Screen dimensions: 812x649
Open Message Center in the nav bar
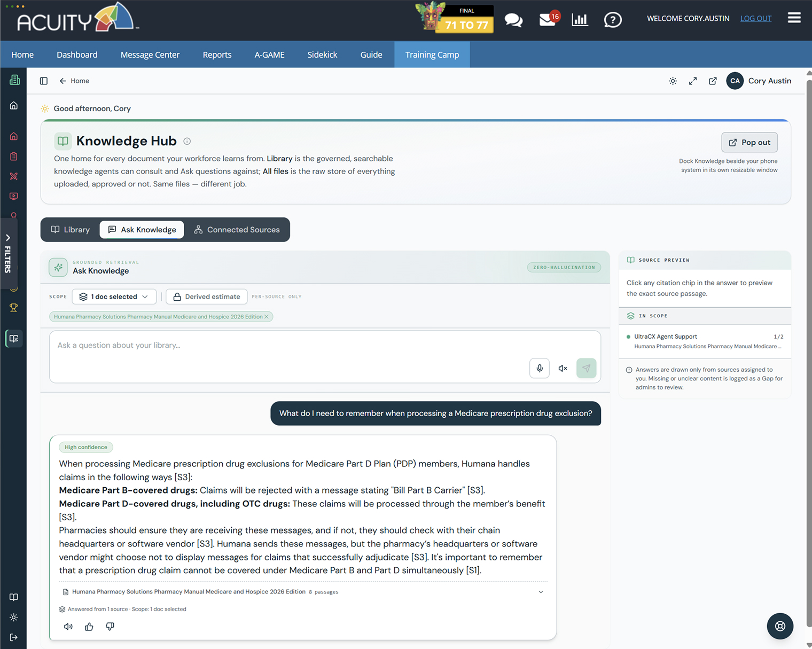[150, 54]
